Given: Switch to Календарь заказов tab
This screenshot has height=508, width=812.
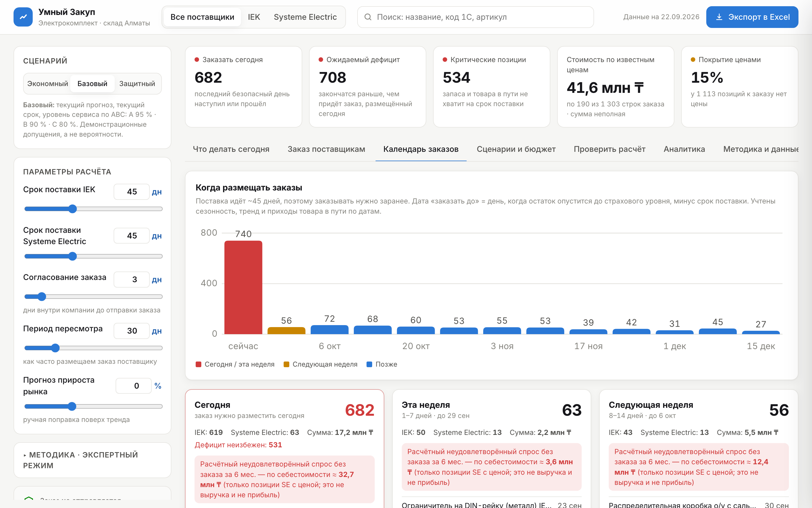Looking at the screenshot, I should tap(421, 149).
